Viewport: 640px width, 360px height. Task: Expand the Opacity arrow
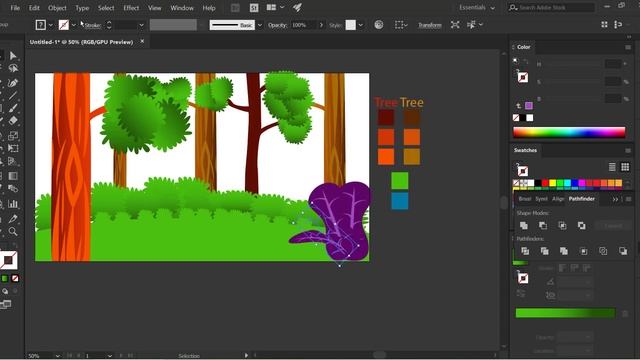(x=321, y=25)
